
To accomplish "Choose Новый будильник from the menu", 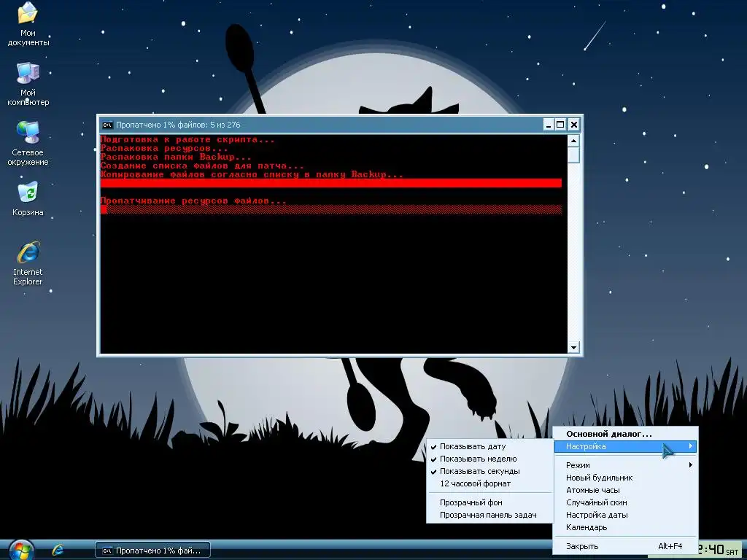I will click(x=625, y=478).
